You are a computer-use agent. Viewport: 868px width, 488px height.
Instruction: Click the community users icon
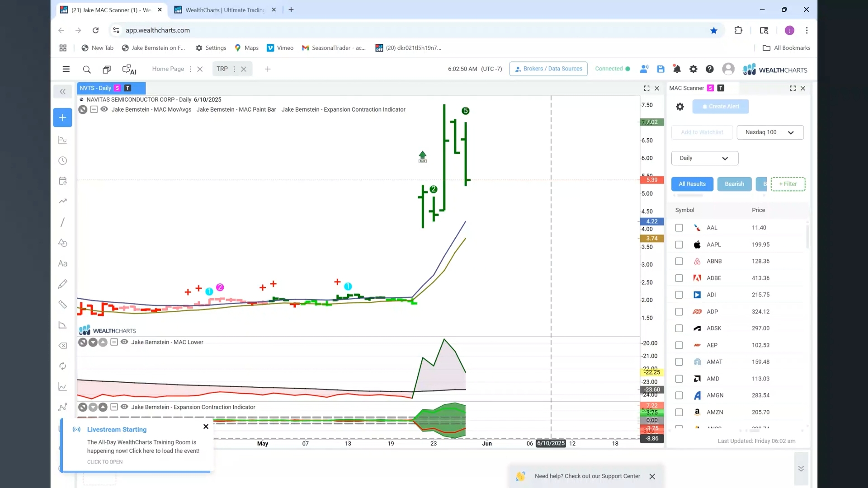click(644, 69)
